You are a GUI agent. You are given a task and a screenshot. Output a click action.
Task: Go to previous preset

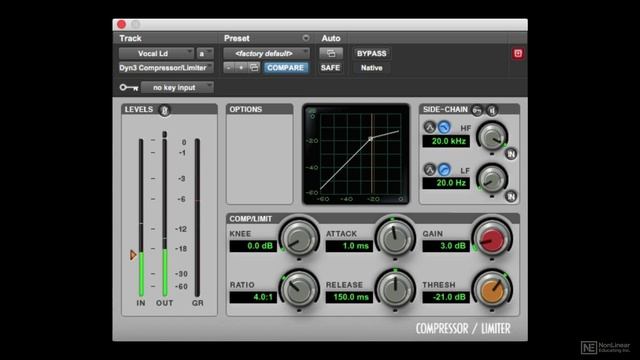click(229, 68)
